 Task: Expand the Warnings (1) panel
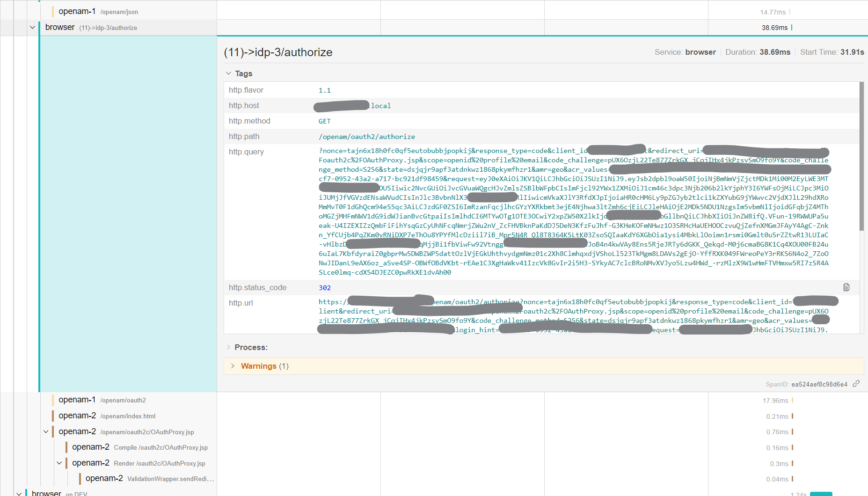click(233, 366)
